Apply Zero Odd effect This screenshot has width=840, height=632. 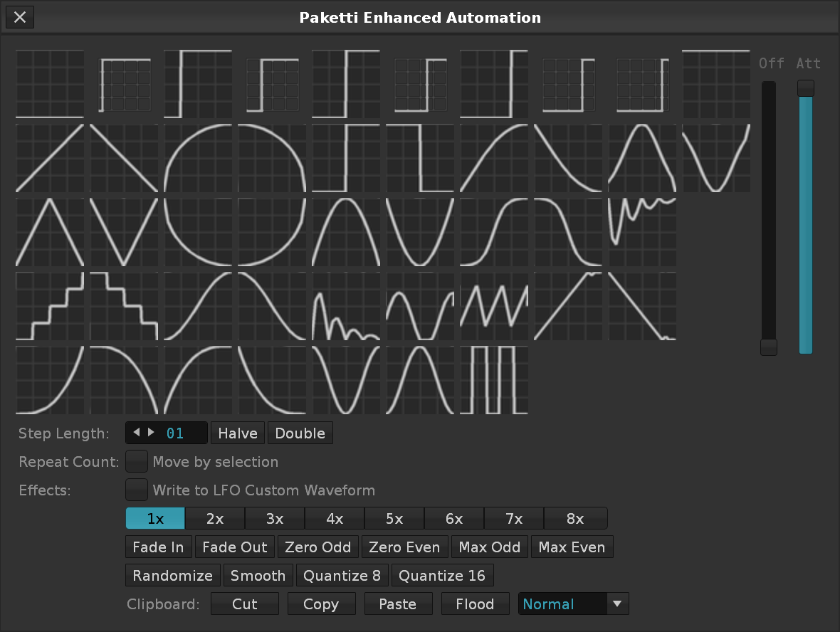pyautogui.click(x=317, y=547)
